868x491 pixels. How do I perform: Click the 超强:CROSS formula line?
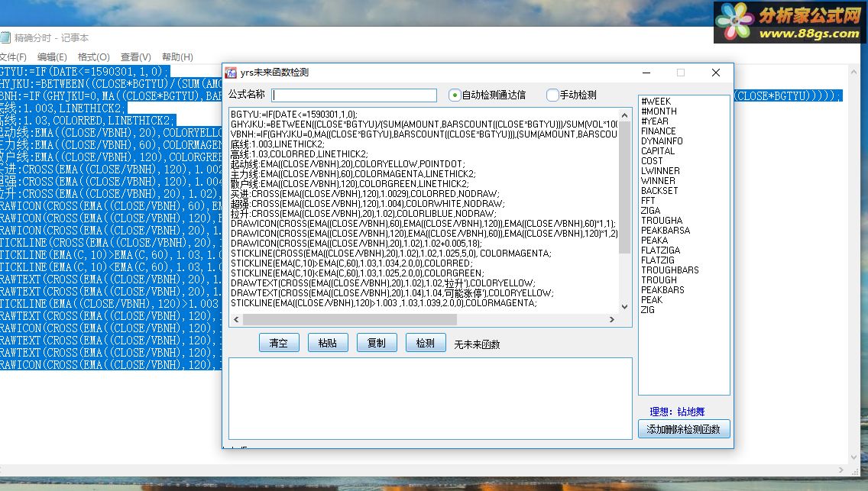368,204
